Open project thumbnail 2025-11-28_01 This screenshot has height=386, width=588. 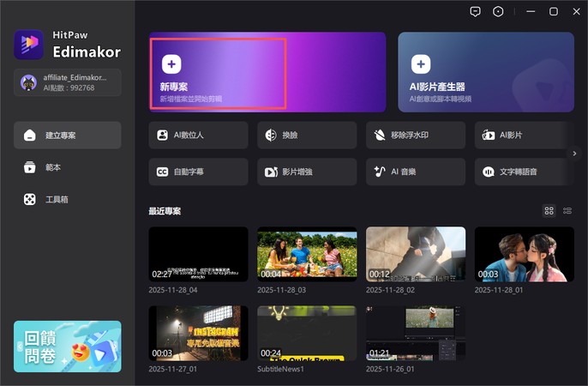click(x=524, y=254)
